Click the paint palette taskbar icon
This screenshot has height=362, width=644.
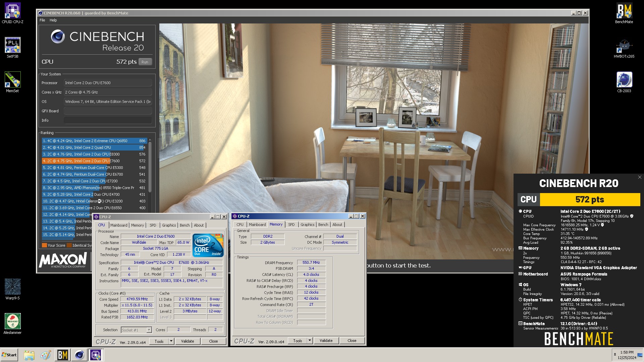click(46, 355)
